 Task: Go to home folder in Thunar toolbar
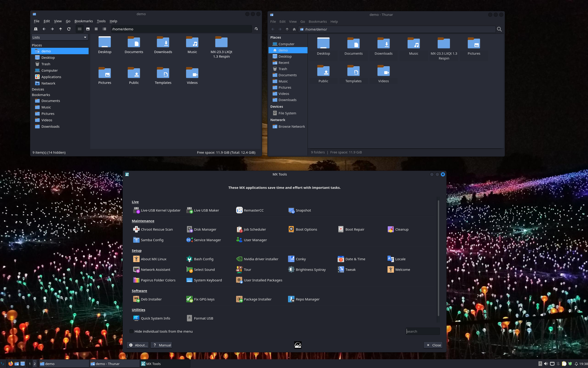pos(294,29)
